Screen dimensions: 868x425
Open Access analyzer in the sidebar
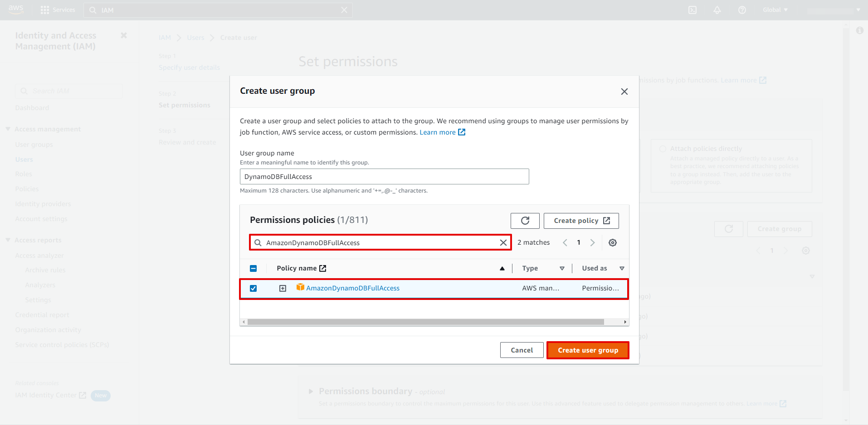pyautogui.click(x=39, y=256)
